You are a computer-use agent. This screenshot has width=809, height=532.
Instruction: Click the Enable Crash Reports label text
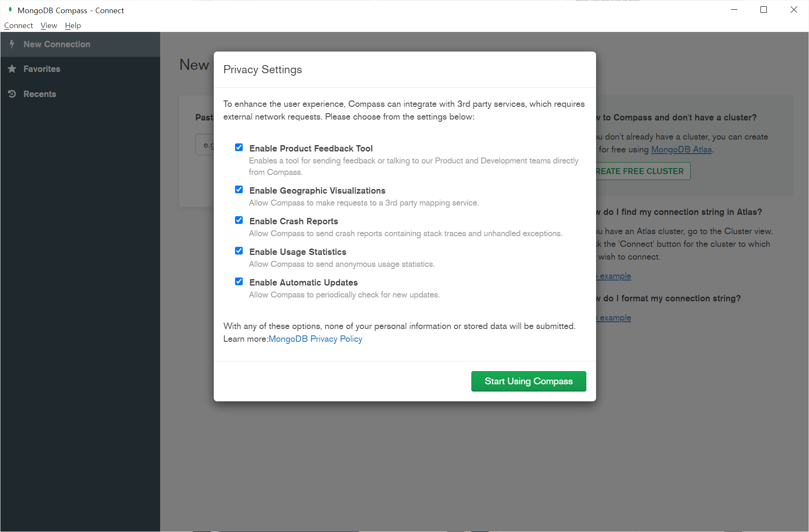click(x=293, y=221)
